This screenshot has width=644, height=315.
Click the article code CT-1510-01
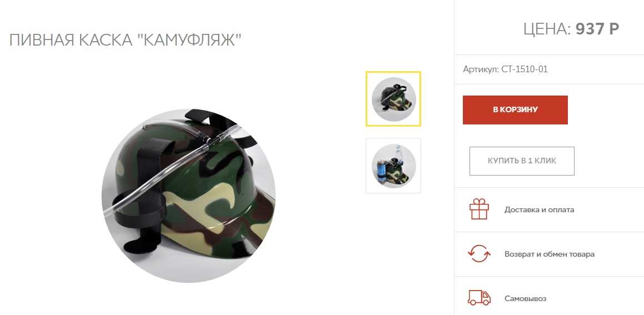[525, 69]
